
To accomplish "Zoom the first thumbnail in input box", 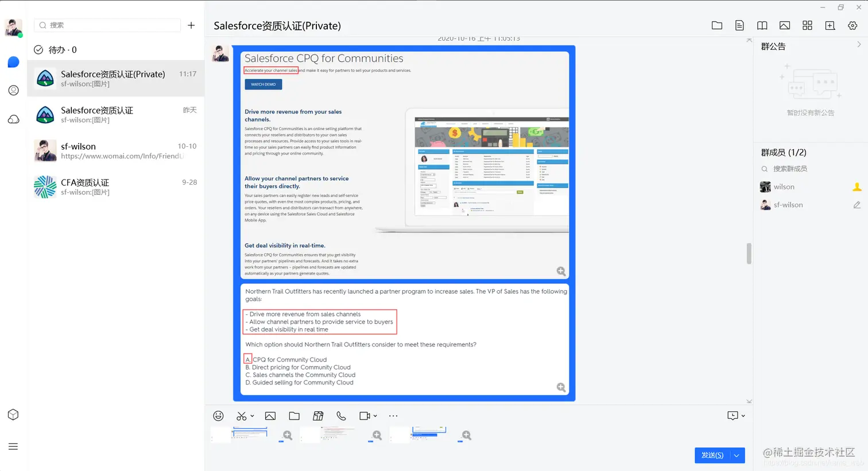I will [288, 435].
